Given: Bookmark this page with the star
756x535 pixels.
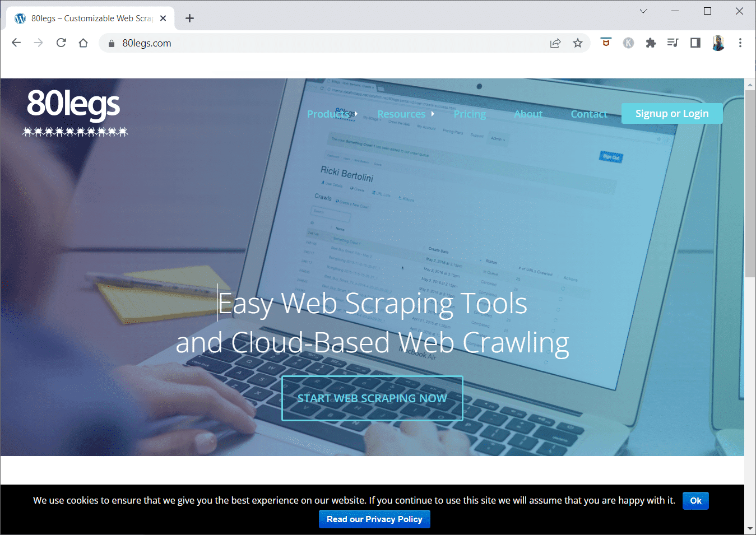Looking at the screenshot, I should (578, 43).
